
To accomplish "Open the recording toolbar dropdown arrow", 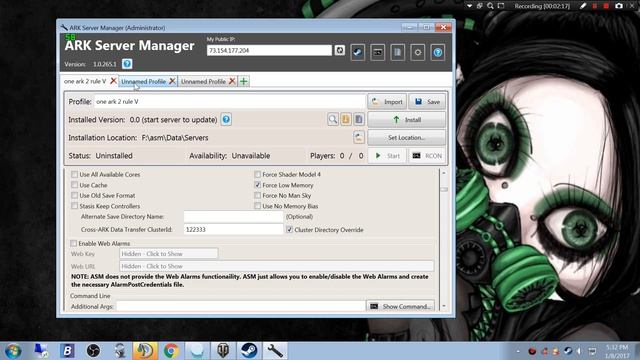I will (x=469, y=6).
